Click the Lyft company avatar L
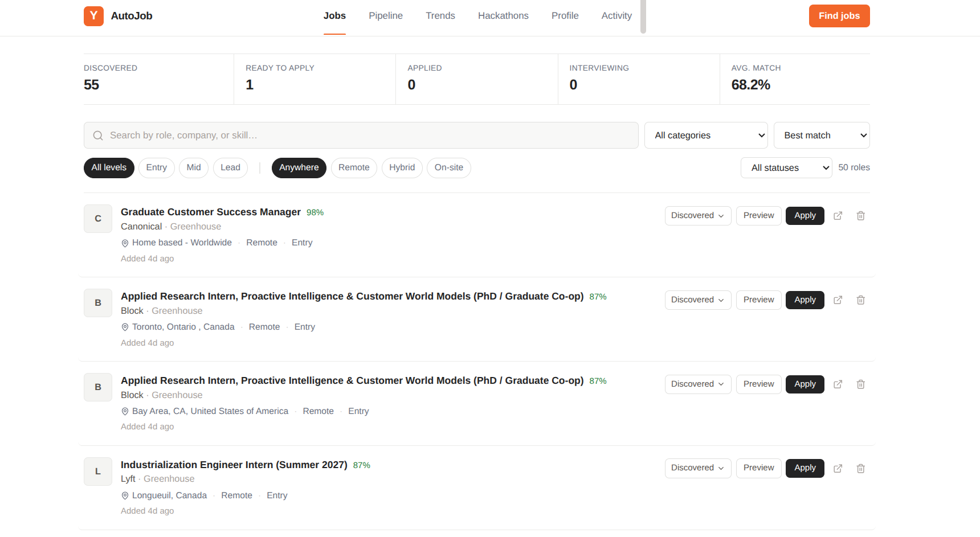This screenshot has width=980, height=537. point(98,472)
